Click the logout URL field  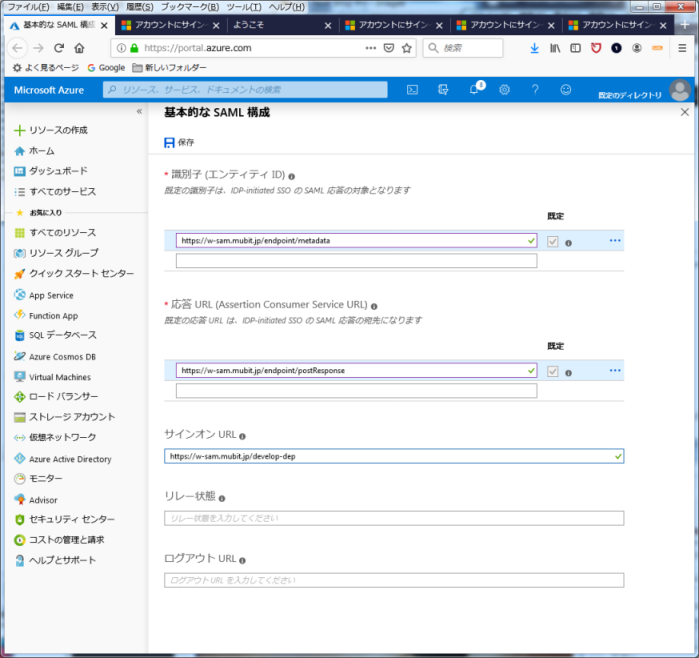tap(394, 580)
